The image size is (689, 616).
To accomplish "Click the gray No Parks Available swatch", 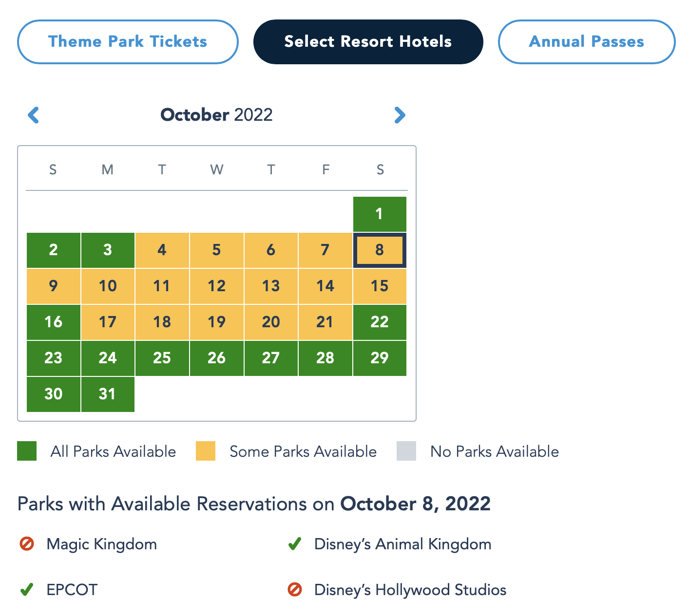I will (x=406, y=451).
